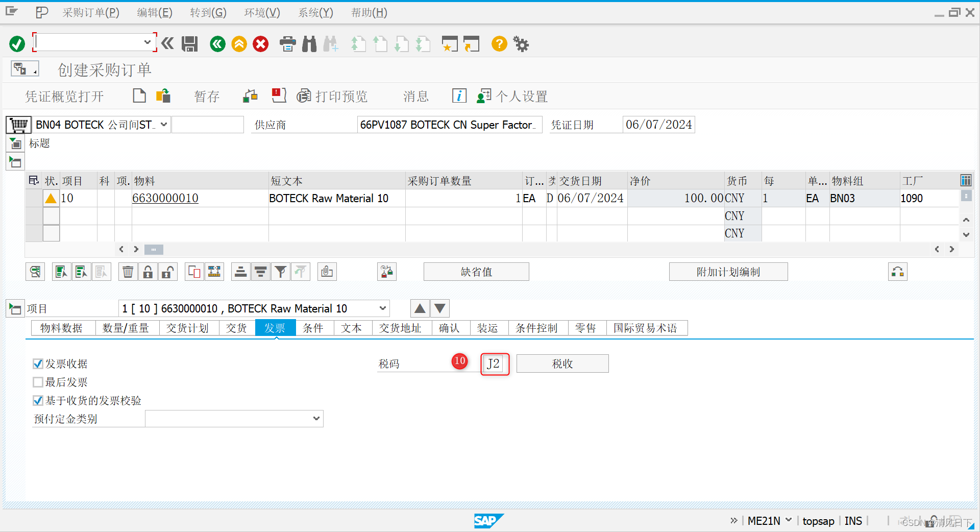Click the blue Information i icon
This screenshot has height=532, width=980.
tap(459, 96)
